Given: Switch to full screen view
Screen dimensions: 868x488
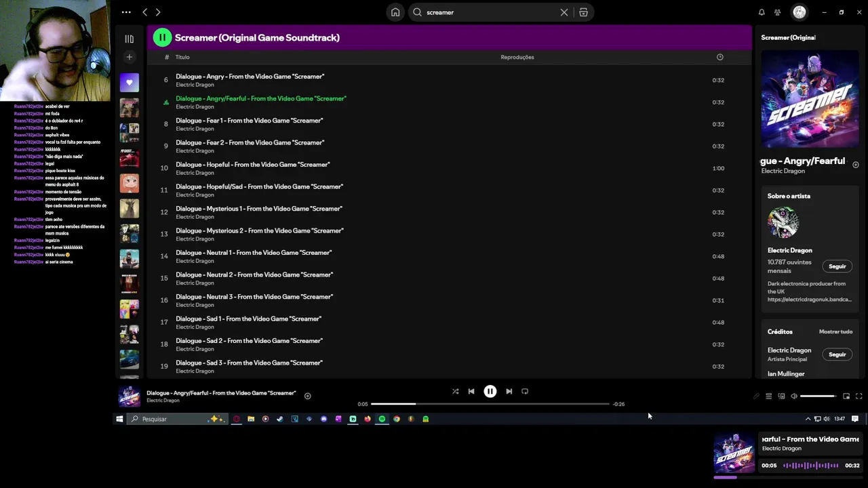Looking at the screenshot, I should 859,396.
